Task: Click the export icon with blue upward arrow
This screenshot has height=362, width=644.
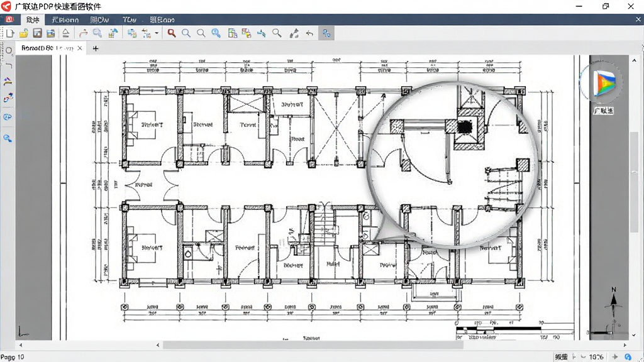Action: point(113,33)
